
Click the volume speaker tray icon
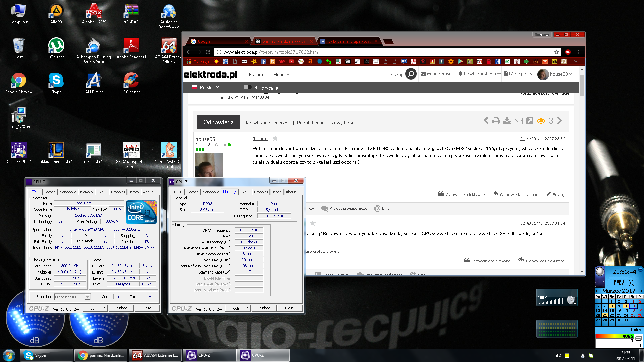pyautogui.click(x=558, y=356)
